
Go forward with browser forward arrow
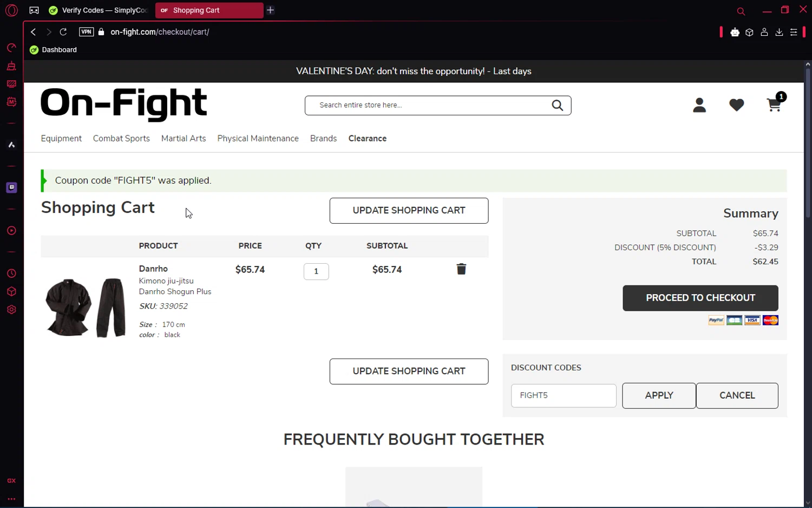point(49,32)
